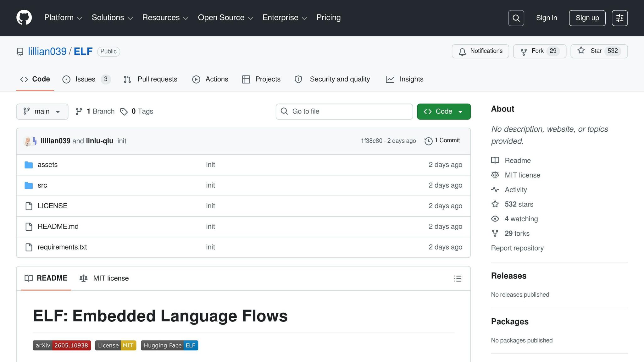Viewport: 644px width, 362px height.
Task: Click the assets folder icon
Action: coord(29,165)
